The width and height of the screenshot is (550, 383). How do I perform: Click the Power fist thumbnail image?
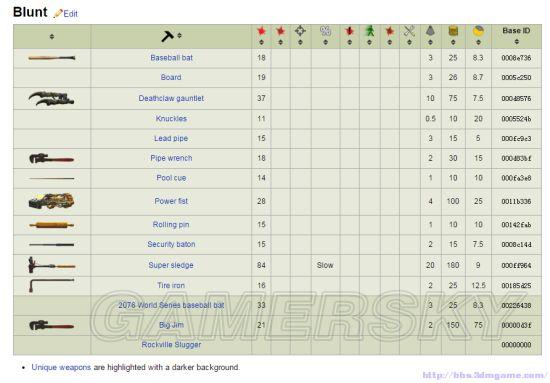pyautogui.click(x=51, y=201)
